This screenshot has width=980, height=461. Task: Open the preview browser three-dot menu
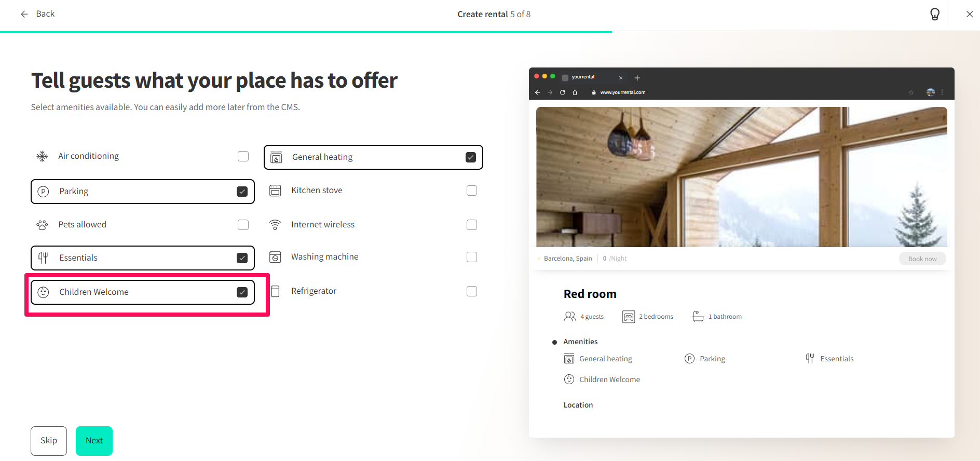pos(942,92)
